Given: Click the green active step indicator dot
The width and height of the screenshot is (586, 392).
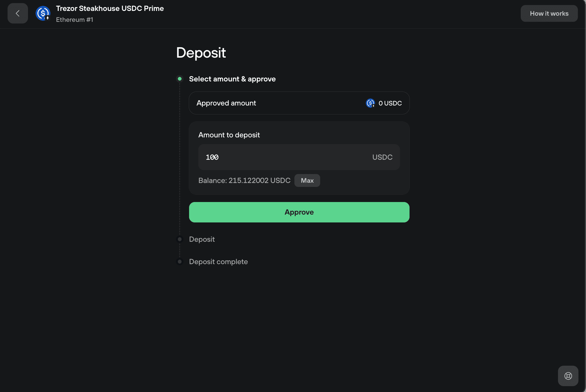Looking at the screenshot, I should coord(180,79).
